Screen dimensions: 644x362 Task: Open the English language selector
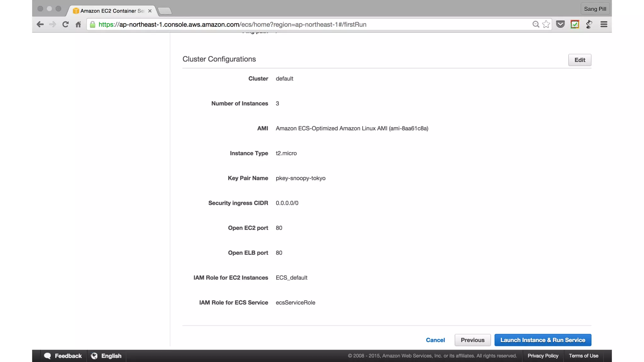(107, 356)
